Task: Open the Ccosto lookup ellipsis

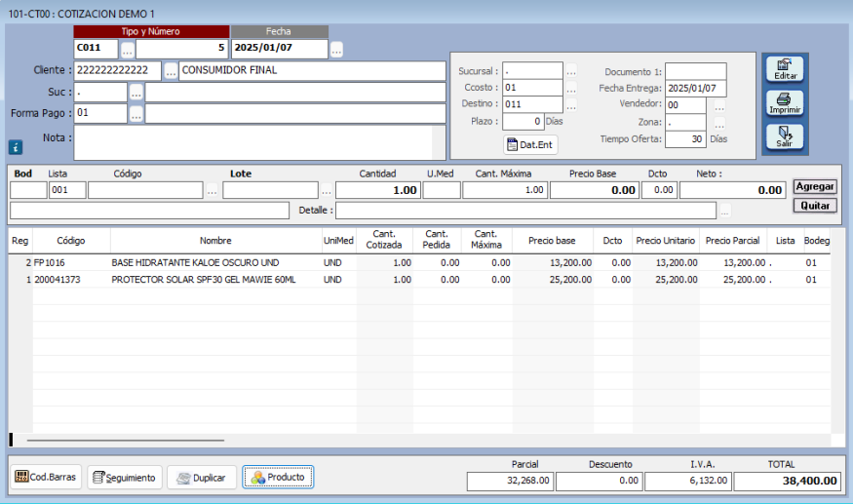Action: click(571, 88)
